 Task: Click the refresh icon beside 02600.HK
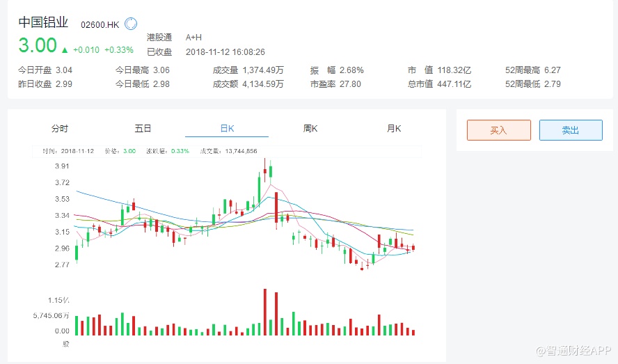pos(131,24)
